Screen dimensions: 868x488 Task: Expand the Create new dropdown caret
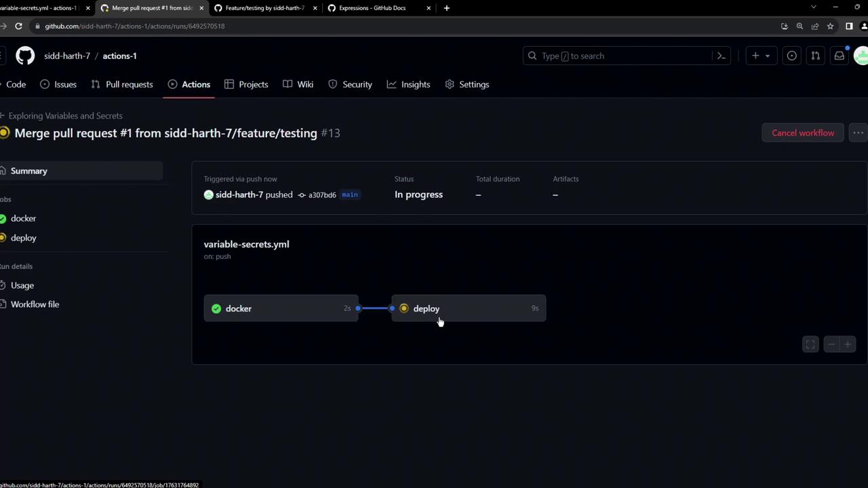[x=768, y=56]
